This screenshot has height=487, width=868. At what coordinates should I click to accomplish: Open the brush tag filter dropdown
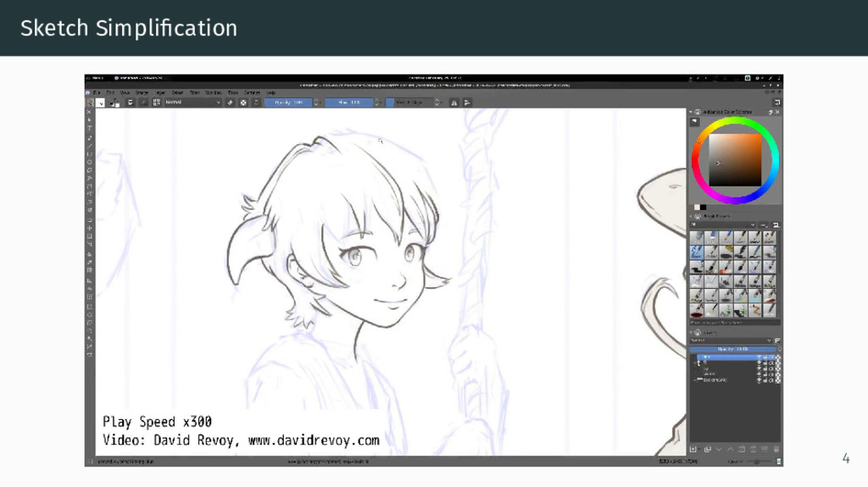(723, 224)
